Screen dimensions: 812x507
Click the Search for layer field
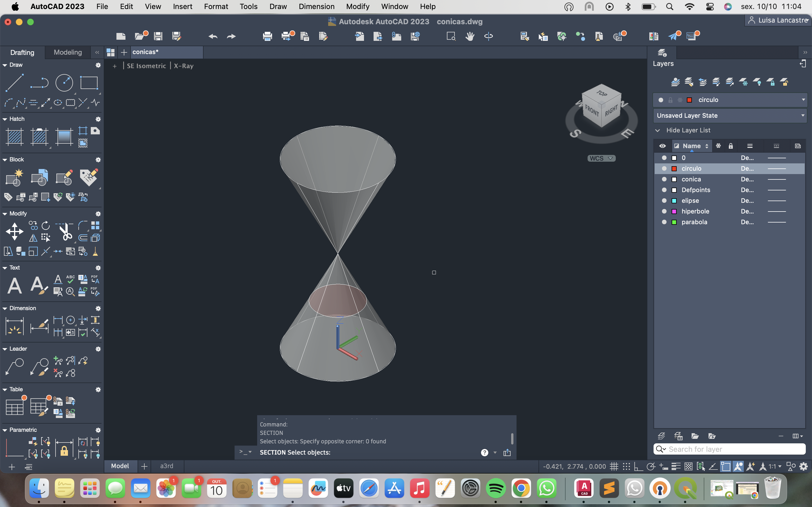pos(735,449)
